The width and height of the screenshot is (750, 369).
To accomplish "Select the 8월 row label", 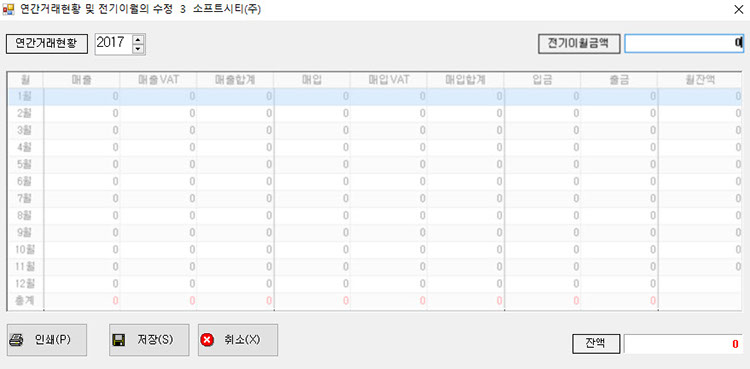I will click(x=25, y=215).
